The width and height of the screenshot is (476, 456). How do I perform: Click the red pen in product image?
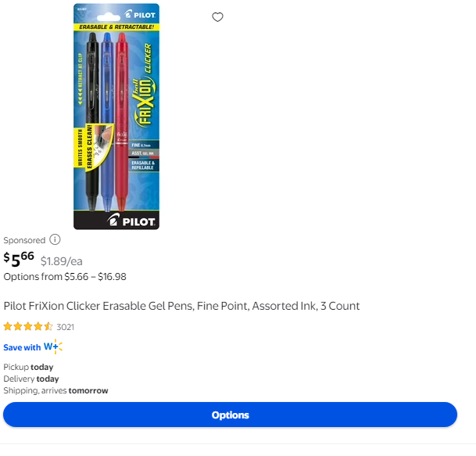coord(121,121)
